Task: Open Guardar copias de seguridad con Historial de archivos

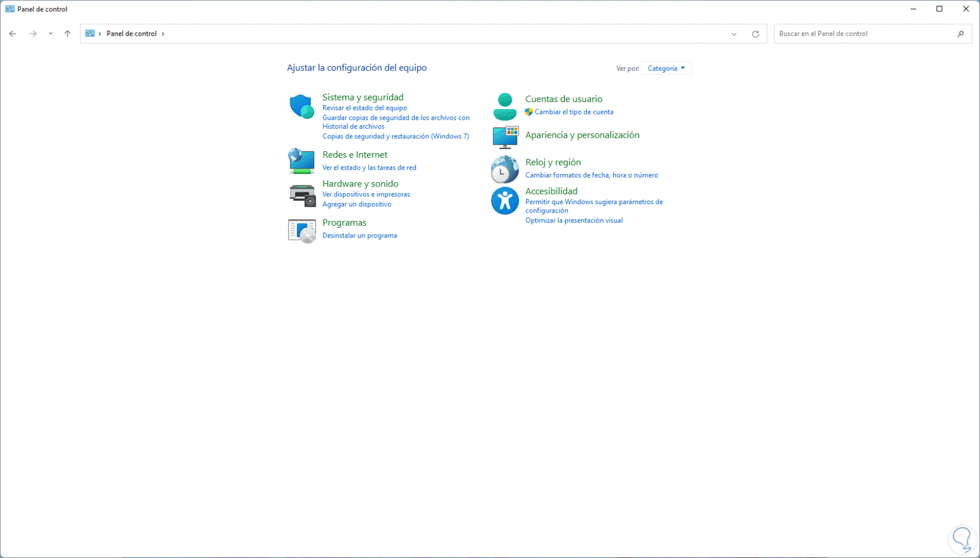Action: pos(396,122)
